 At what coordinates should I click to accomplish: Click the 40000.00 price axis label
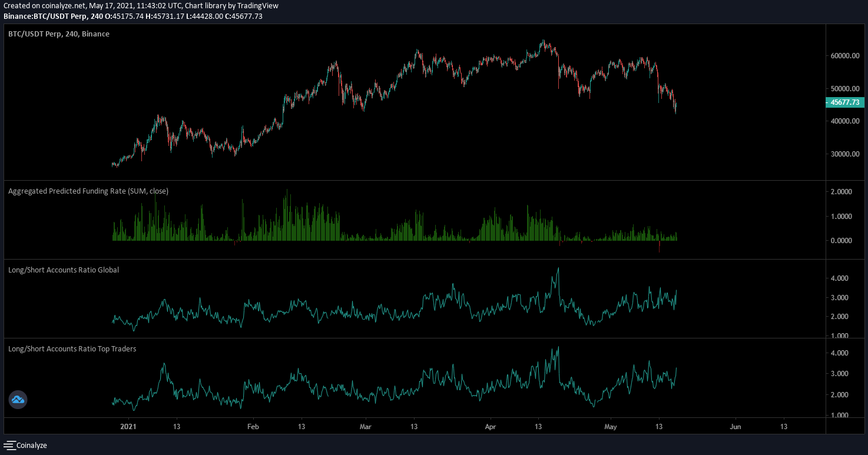tap(845, 121)
